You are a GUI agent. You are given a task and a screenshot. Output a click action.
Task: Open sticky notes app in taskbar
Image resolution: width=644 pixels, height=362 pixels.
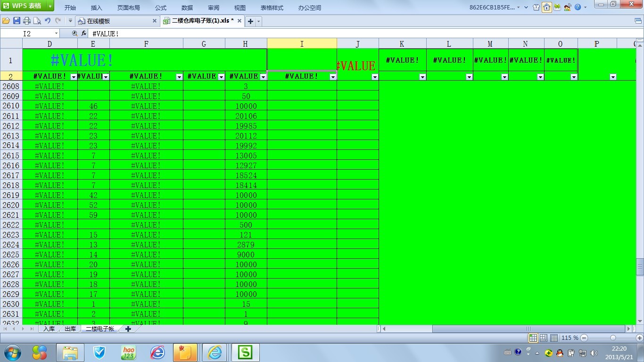click(x=185, y=353)
